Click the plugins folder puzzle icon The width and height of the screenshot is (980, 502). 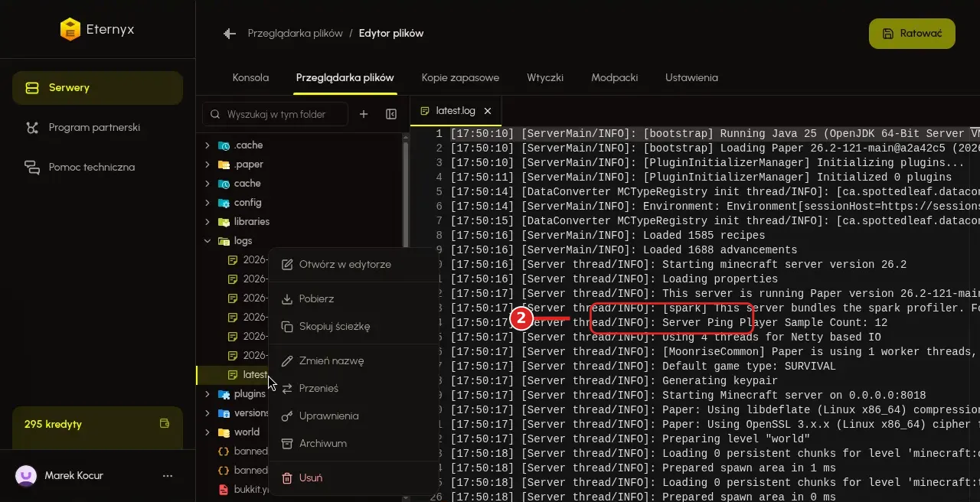tap(224, 394)
